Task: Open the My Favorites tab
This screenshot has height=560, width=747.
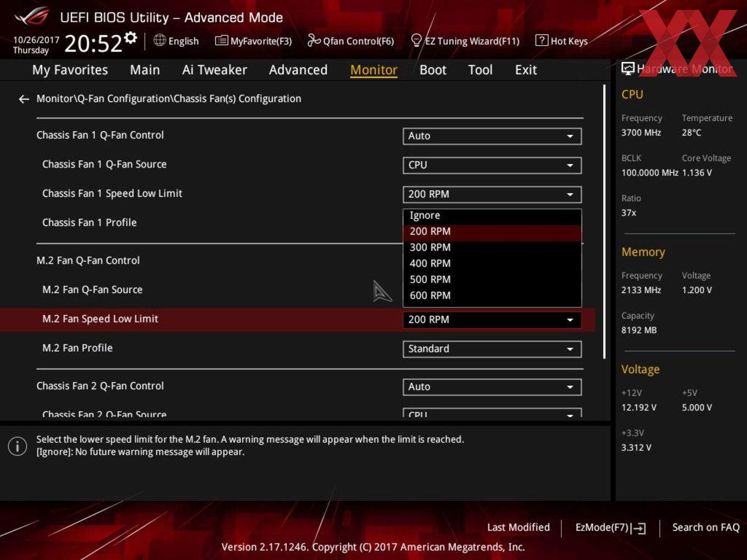Action: pyautogui.click(x=70, y=70)
